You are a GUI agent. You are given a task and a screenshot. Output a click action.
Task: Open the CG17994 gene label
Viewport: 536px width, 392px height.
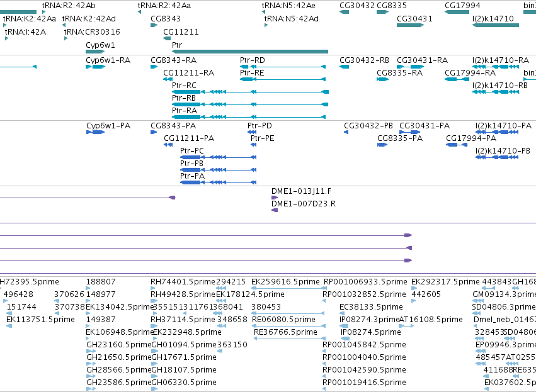point(462,6)
